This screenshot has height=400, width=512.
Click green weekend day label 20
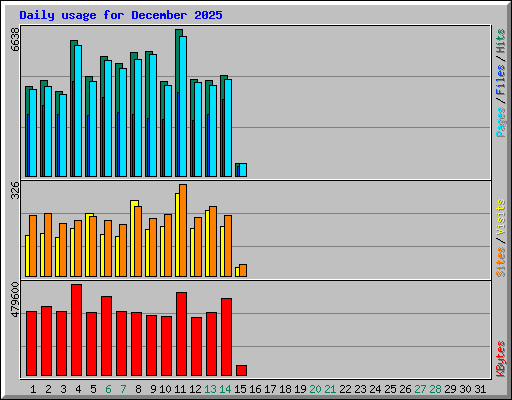[315, 389]
